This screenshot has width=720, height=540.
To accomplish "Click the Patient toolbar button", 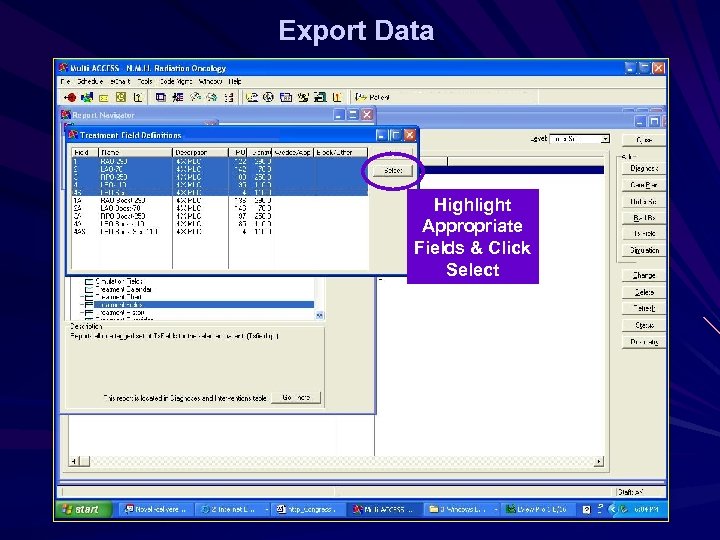I will coord(372,97).
